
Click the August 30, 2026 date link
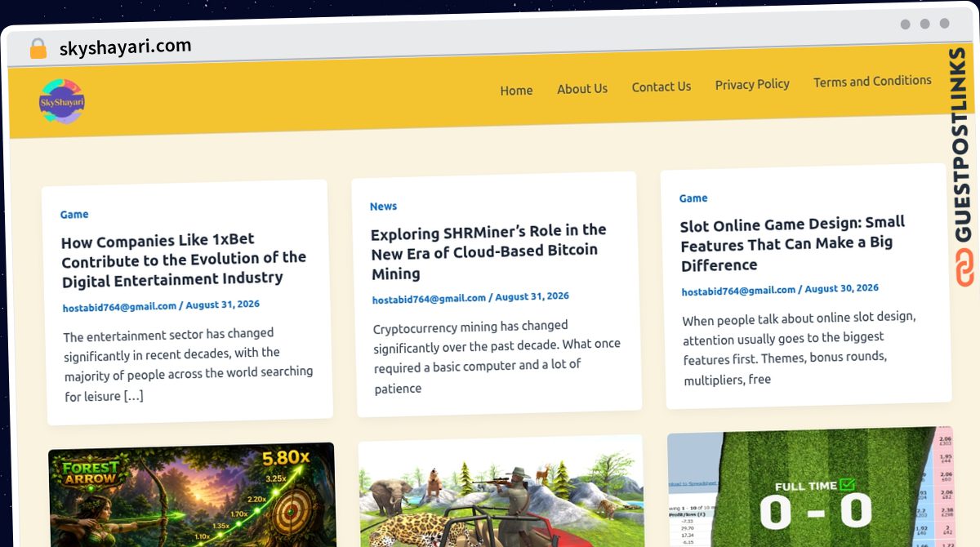[x=841, y=288]
